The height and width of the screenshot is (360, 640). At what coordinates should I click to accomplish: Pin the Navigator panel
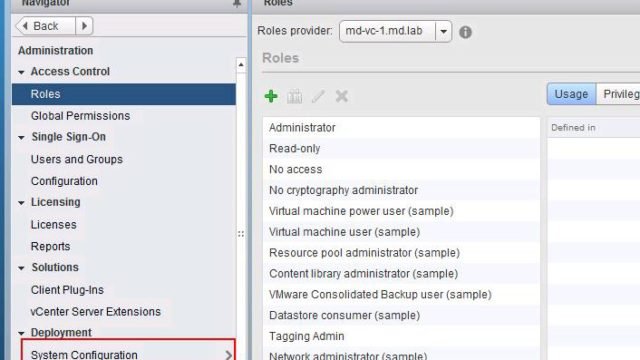tap(237, 3)
